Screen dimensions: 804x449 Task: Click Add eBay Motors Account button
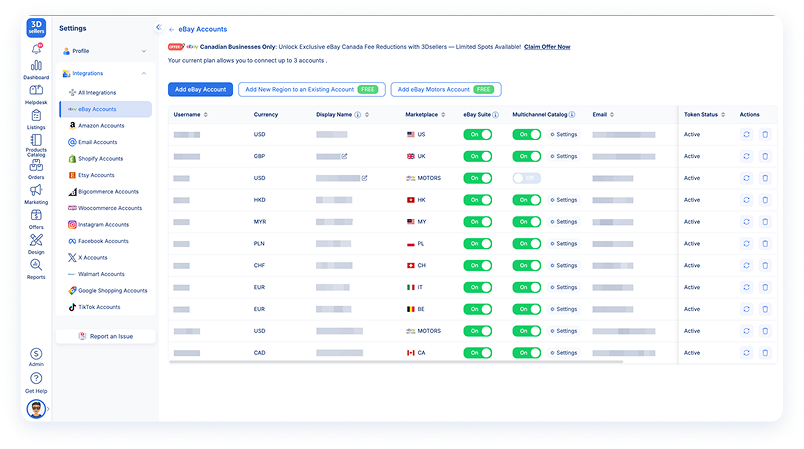coord(446,90)
